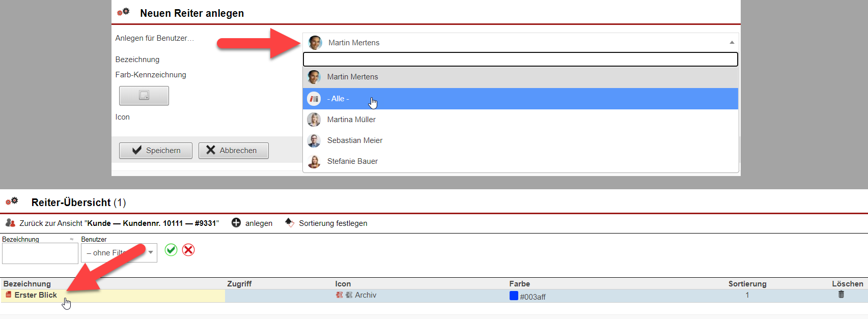Delete the tab using the trash icon
Screen dimensions: 868x319
click(841, 295)
